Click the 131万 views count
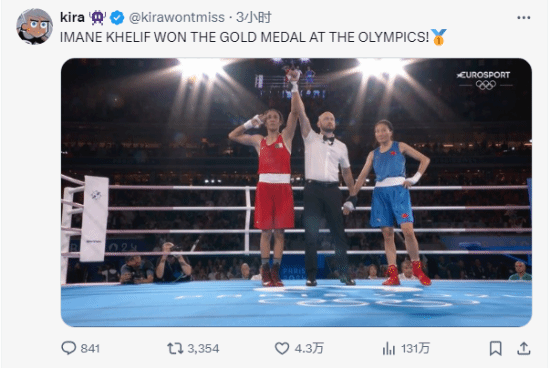The image size is (550, 368). [x=415, y=348]
